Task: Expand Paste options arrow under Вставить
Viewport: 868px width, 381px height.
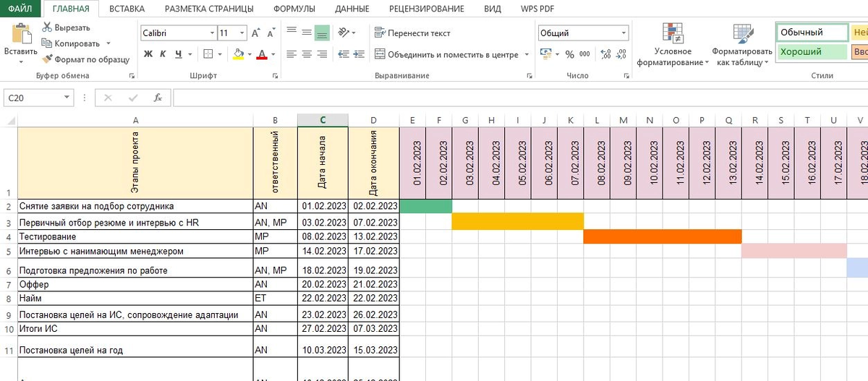Action: (x=21, y=63)
